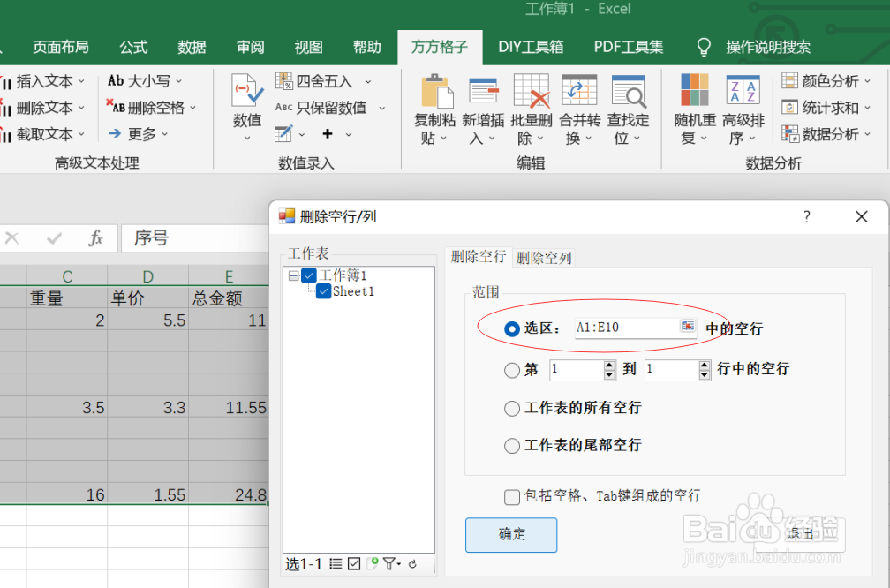Click the 统计求和 icon

789,108
